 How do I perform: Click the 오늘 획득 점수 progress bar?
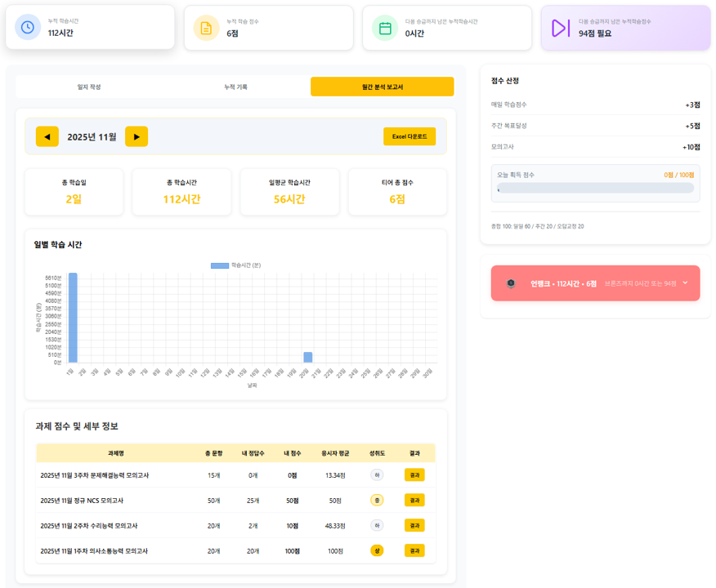(595, 188)
